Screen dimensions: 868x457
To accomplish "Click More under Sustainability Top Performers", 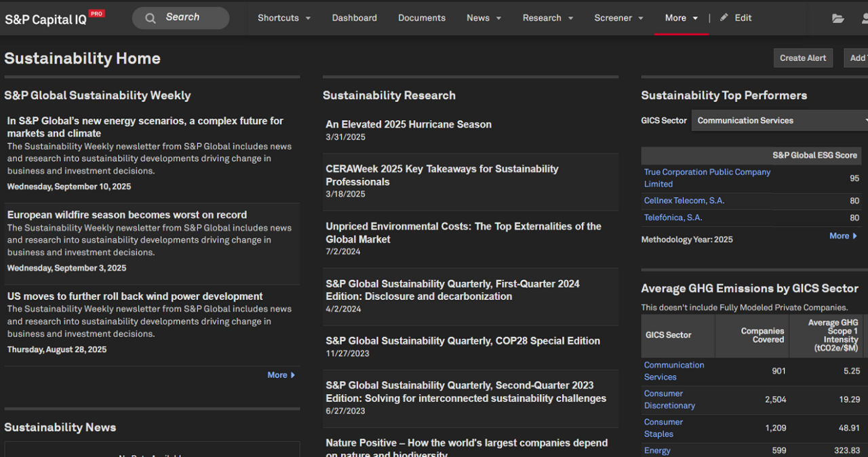I will click(842, 235).
